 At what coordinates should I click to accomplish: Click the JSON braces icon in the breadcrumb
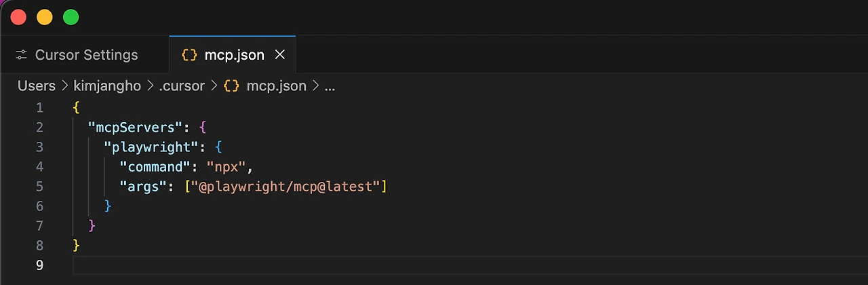click(231, 86)
